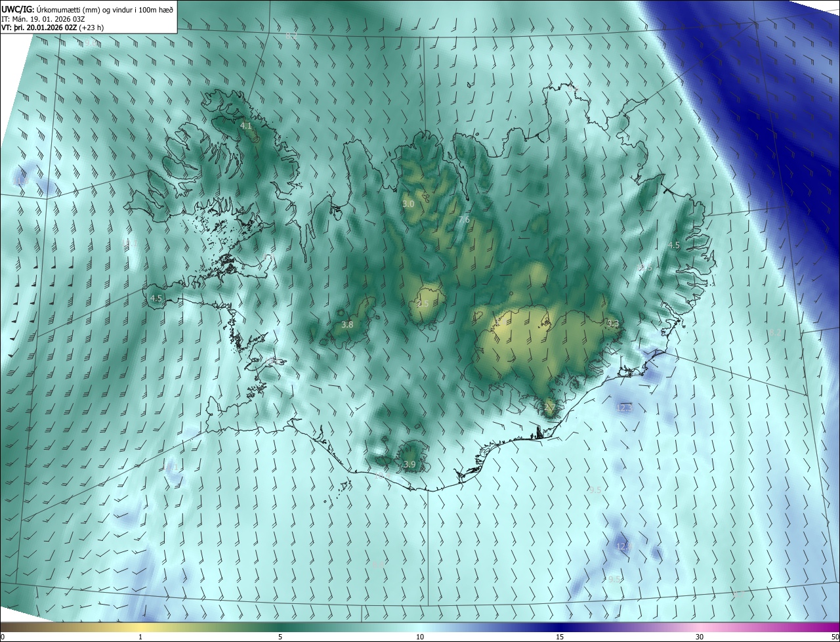The height and width of the screenshot is (642, 840).
Task: Click the 3.3 value east of Vatnajökull
Action: pos(613,324)
